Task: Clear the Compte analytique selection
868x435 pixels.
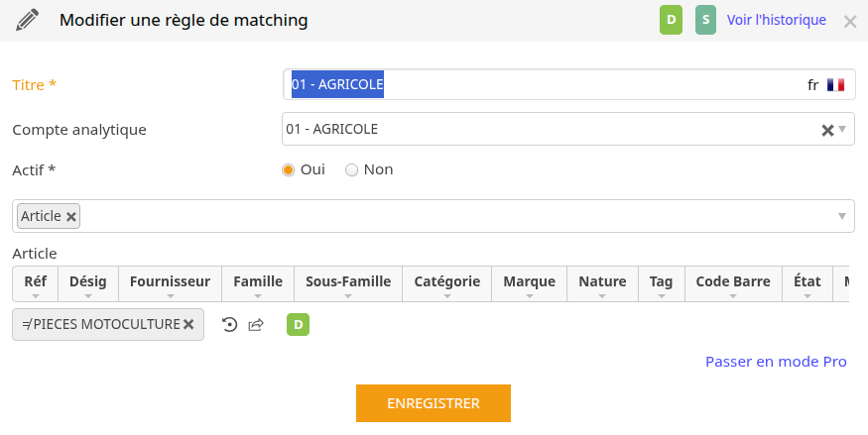Action: point(827,130)
